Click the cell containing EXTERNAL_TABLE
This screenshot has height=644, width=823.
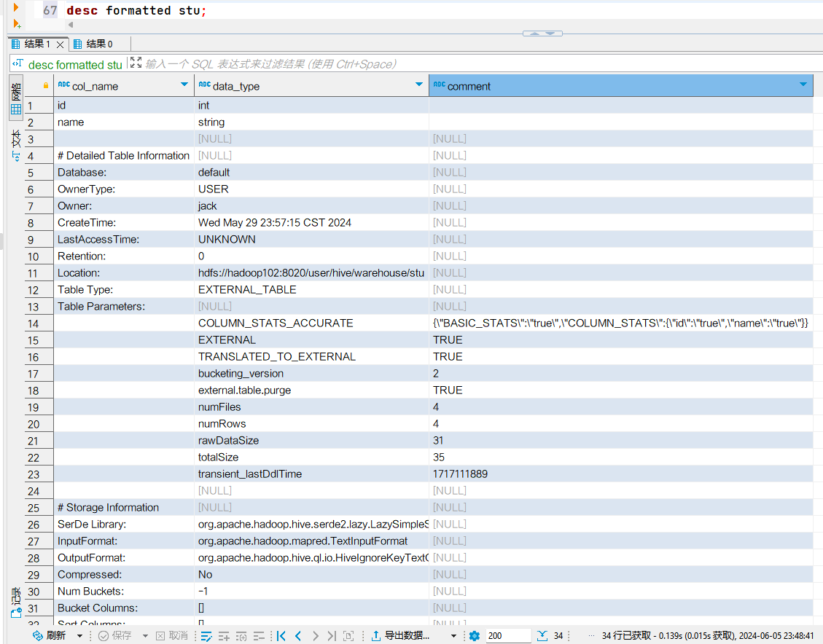coord(312,289)
